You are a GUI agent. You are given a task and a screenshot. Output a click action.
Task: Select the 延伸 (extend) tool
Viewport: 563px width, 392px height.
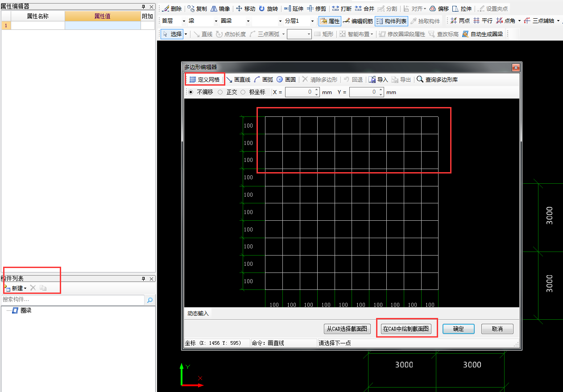[294, 8]
